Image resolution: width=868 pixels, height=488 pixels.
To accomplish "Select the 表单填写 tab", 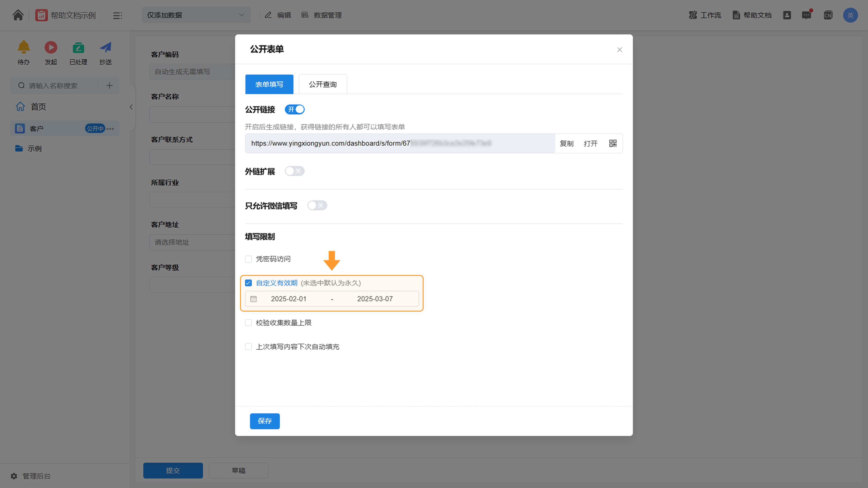I will click(269, 84).
